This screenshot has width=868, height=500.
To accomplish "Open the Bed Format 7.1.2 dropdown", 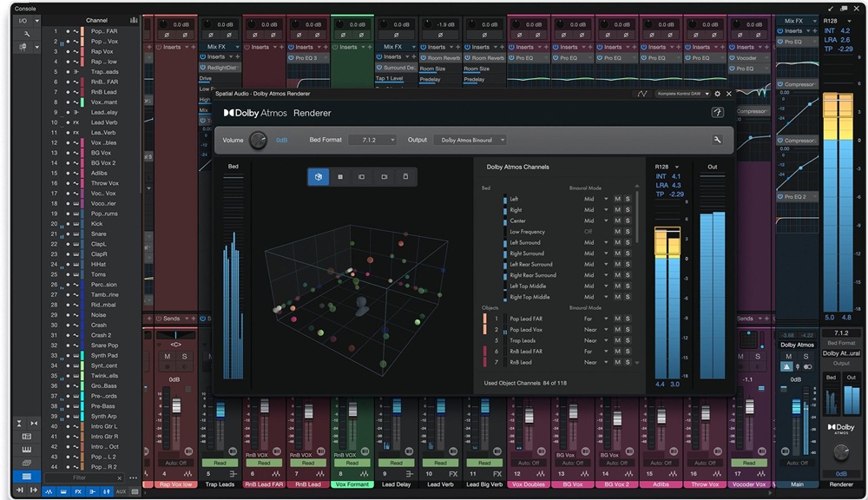I will click(x=372, y=140).
